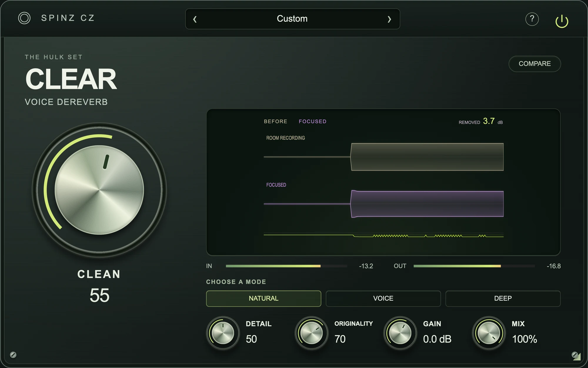Click the Spinz CZ circular logo icon

[x=24, y=18]
